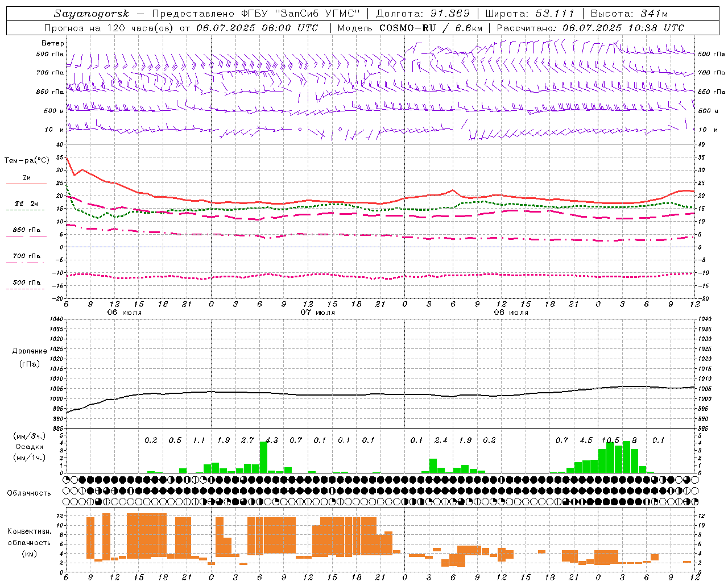The width and height of the screenshot is (728, 582).
Task: Click the dashed 'Td 2м' legend line
Action: point(26,210)
